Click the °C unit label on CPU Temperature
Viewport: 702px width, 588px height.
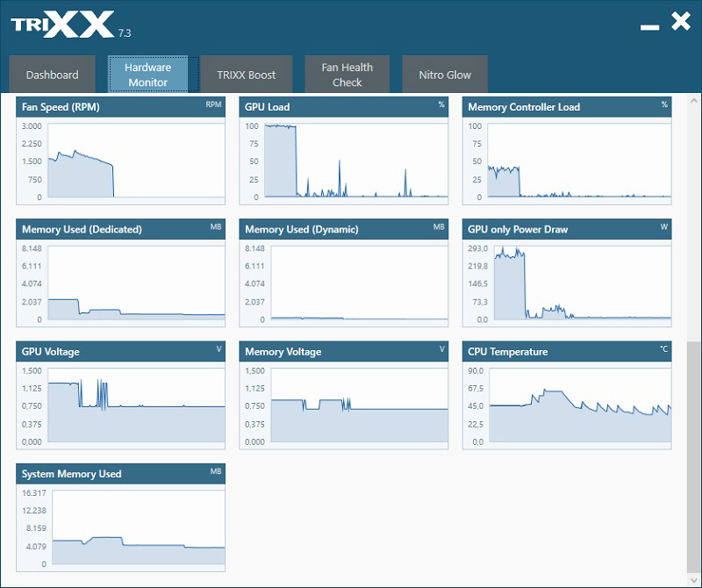(663, 349)
